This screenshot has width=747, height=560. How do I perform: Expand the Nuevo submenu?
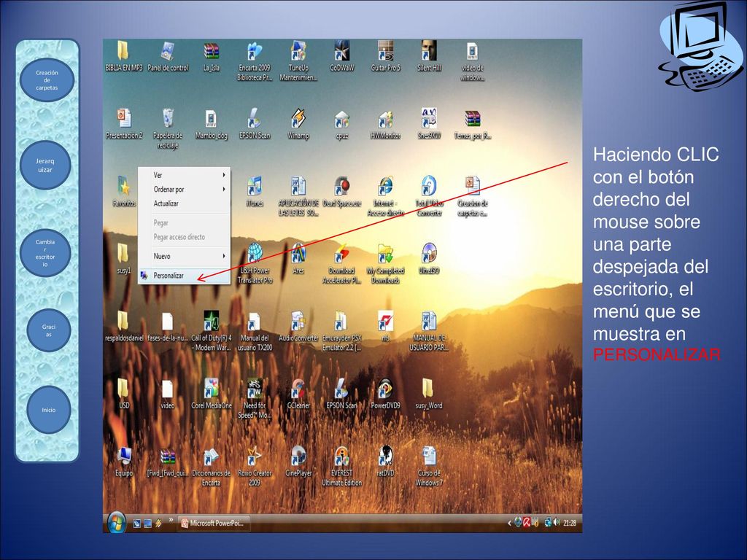184,256
